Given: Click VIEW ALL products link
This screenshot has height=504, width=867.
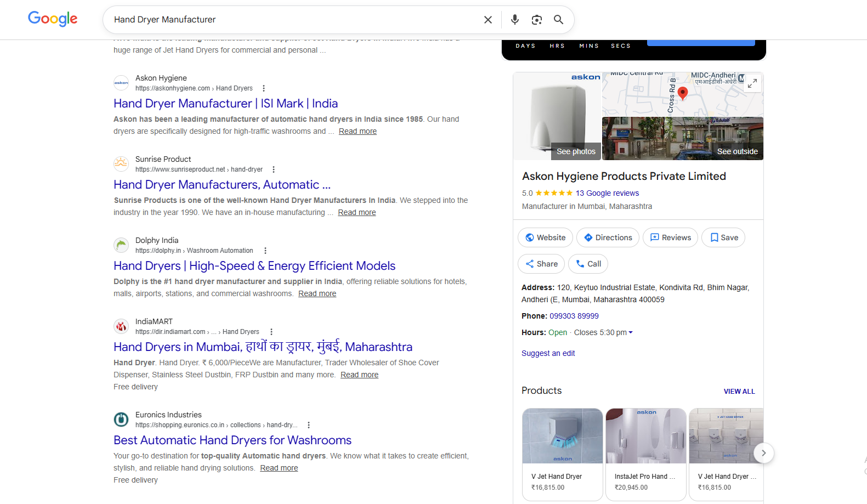Looking at the screenshot, I should [739, 392].
